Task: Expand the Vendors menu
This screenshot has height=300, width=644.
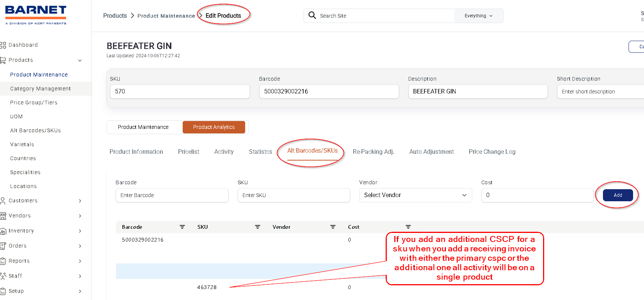Action: coord(80,216)
